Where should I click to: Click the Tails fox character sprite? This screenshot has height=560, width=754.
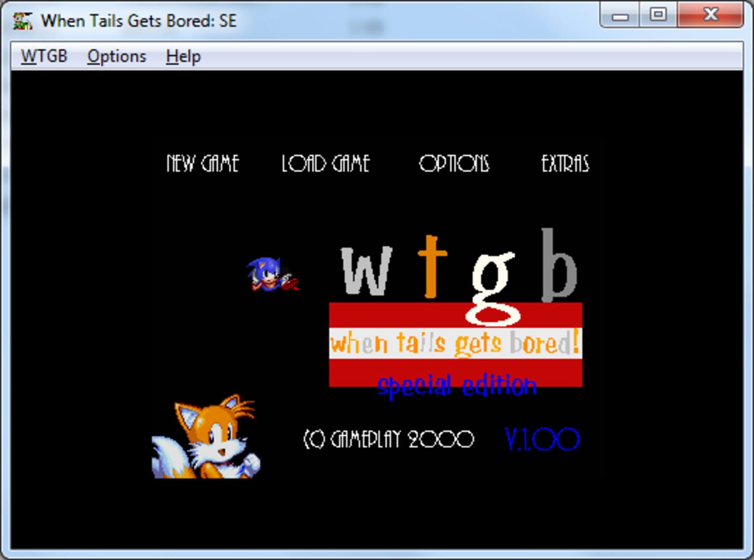[207, 438]
